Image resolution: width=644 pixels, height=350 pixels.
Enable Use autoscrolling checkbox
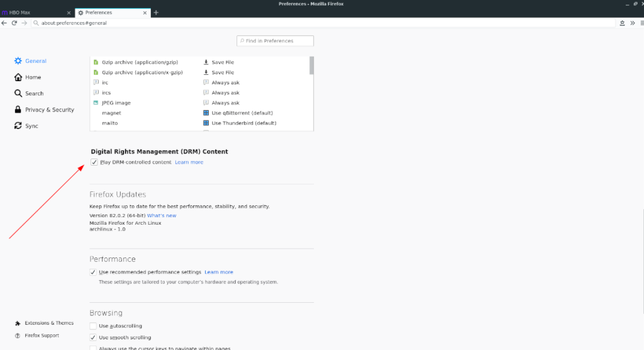pyautogui.click(x=94, y=326)
